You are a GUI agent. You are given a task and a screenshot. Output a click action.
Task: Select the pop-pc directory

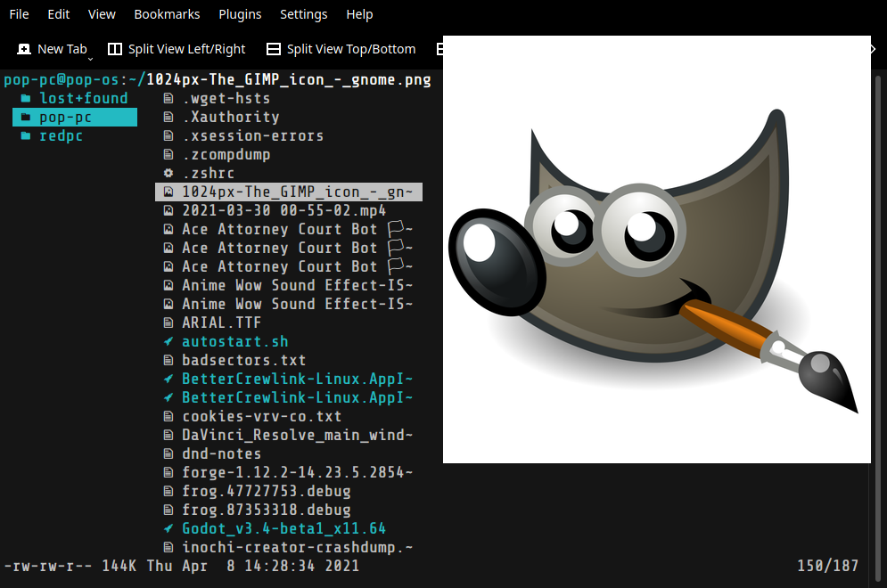pos(75,117)
